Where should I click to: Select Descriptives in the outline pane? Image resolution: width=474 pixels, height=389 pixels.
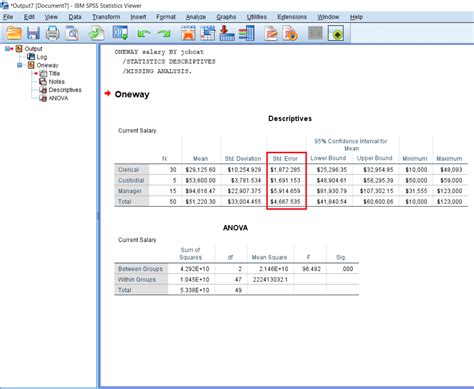[x=65, y=90]
